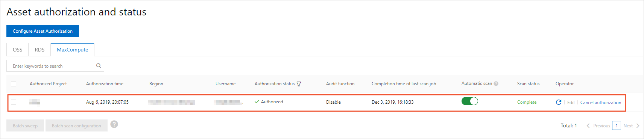Click the Cancel authorization link
The image size is (644, 139).
601,102
